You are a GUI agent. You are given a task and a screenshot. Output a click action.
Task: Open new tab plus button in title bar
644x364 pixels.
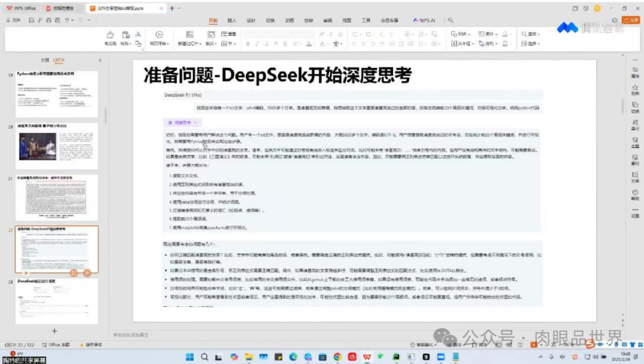pyautogui.click(x=172, y=8)
